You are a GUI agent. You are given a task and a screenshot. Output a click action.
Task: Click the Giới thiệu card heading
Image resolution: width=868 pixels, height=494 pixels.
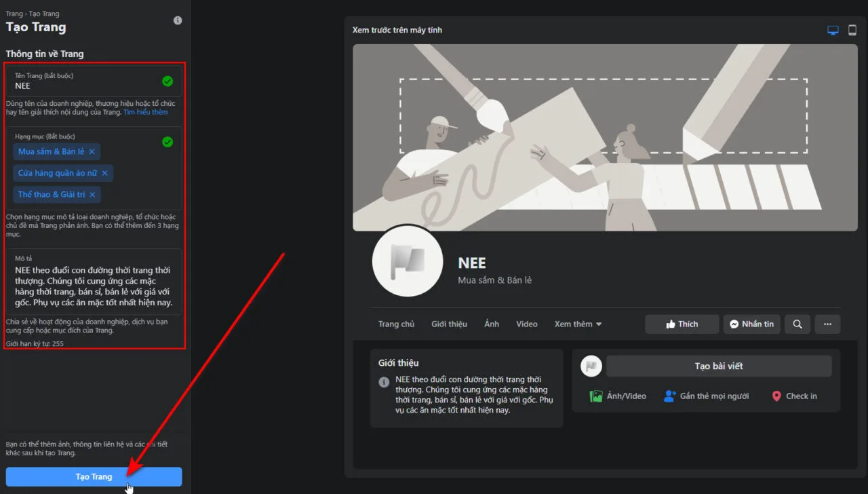pos(399,363)
